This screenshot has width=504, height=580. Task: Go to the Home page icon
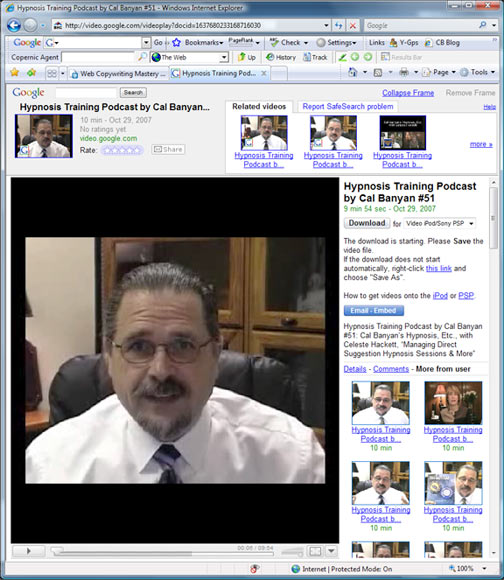point(353,72)
